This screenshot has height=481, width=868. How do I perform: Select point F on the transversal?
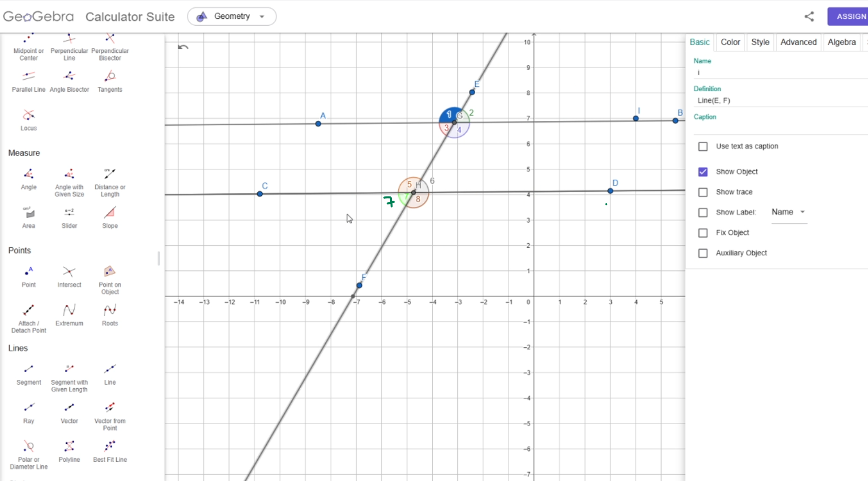[x=359, y=286]
